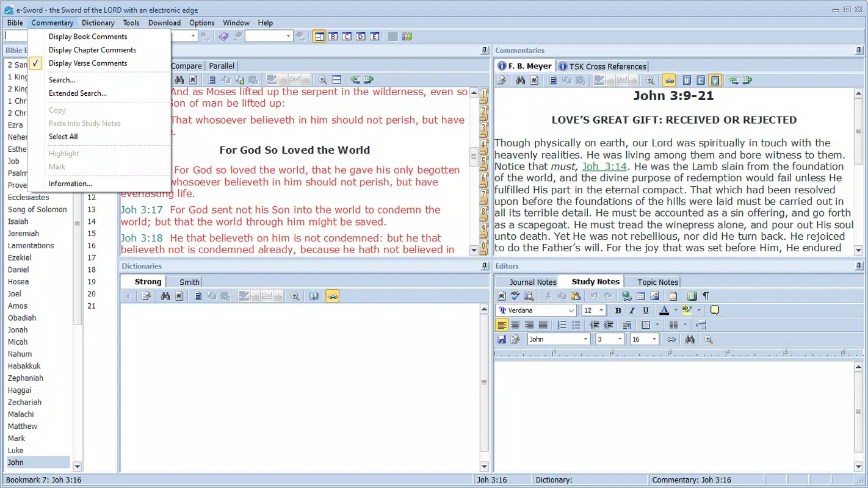868x488 pixels.
Task: Expand the highlight color dropdown arrow
Action: 699,310
